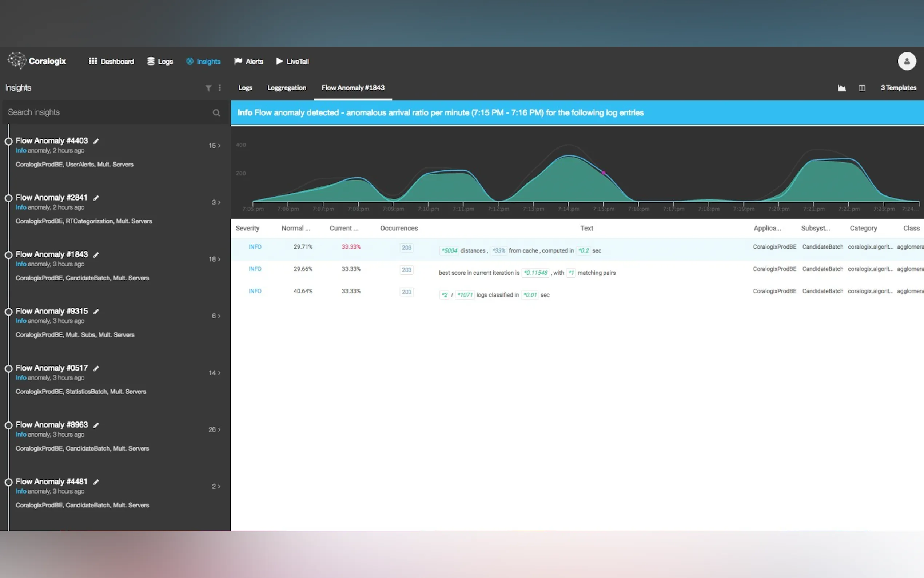Open the user profile avatar icon
The width and height of the screenshot is (924, 578).
(x=907, y=61)
